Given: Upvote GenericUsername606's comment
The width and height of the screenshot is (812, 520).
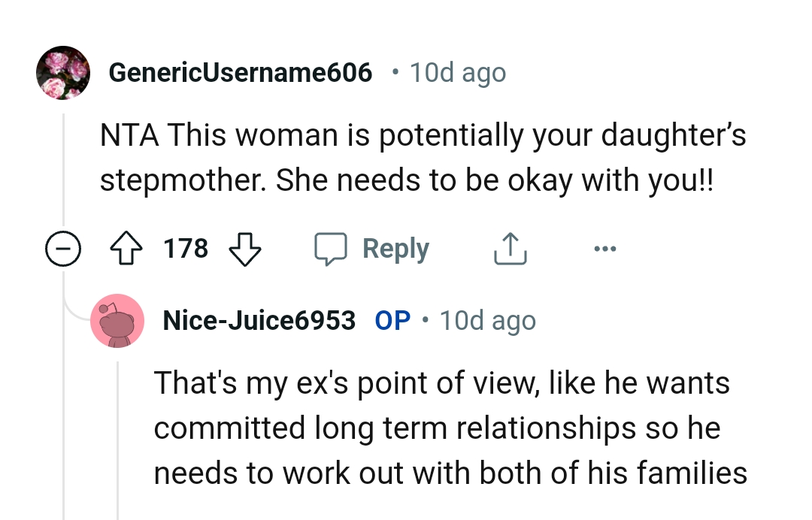Looking at the screenshot, I should pyautogui.click(x=126, y=248).
